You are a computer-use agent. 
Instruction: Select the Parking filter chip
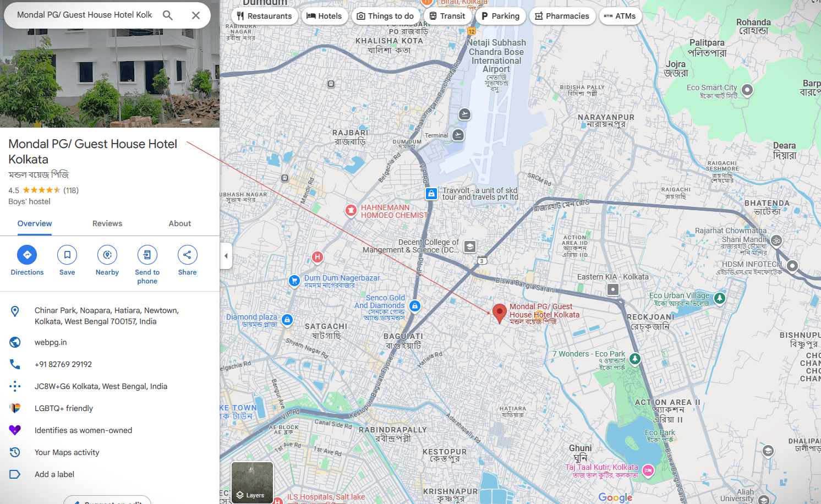coord(500,16)
